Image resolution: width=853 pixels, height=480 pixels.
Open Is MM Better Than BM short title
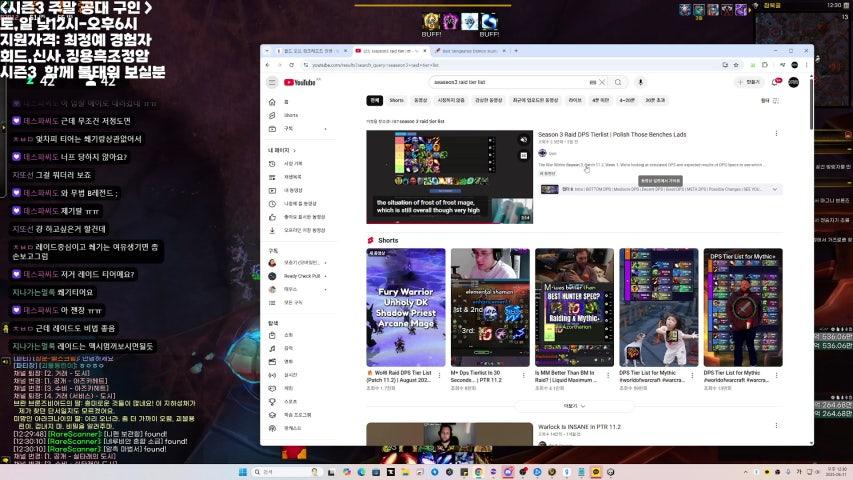click(x=565, y=376)
